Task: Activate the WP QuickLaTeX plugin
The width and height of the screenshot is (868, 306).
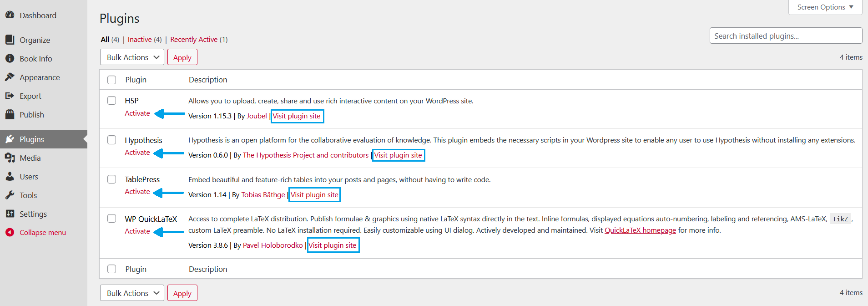Action: 137,231
